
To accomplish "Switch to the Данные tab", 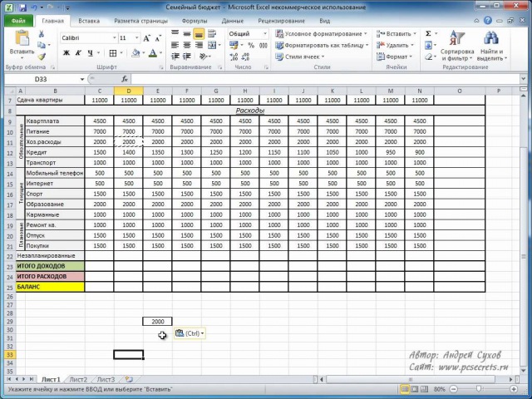I will (x=233, y=21).
